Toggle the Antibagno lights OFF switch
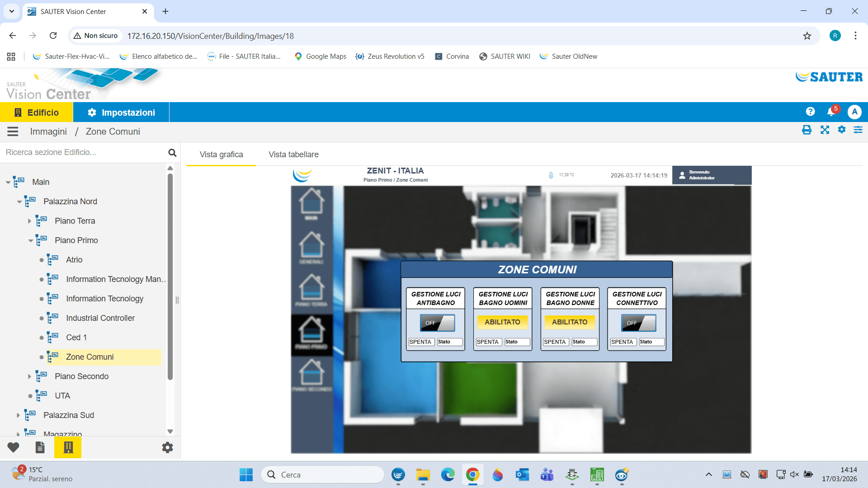The width and height of the screenshot is (868, 488). coord(437,323)
